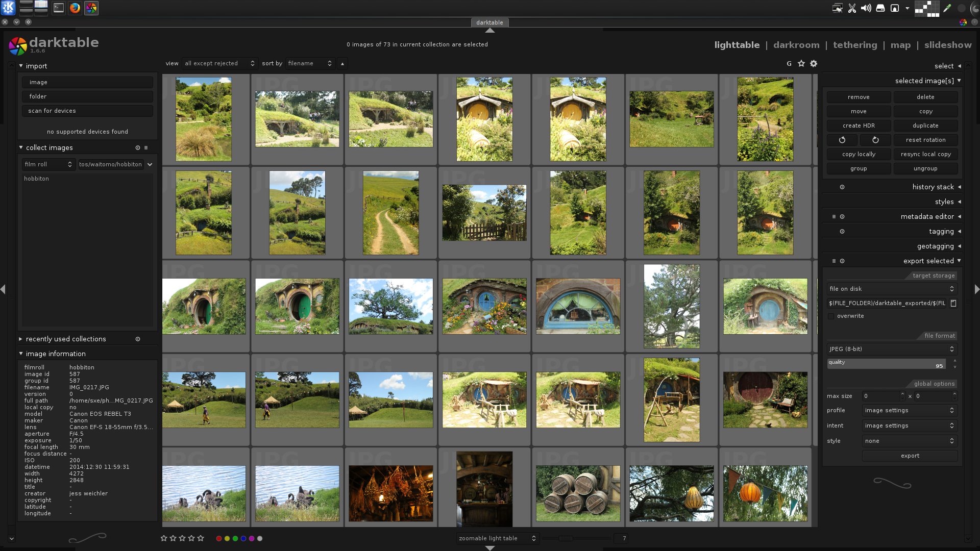Rotate selected images counterclockwise
This screenshot has width=980, height=551.
coord(842,140)
